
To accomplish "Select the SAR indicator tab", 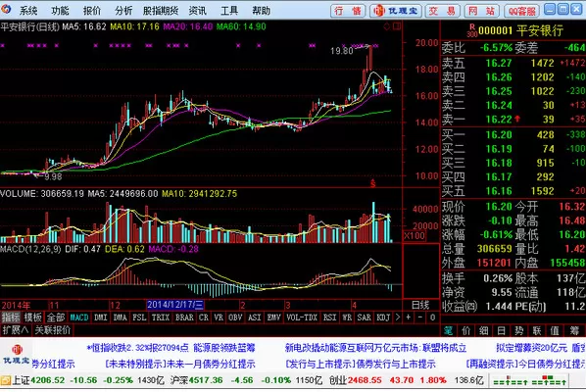I will (x=364, y=318).
